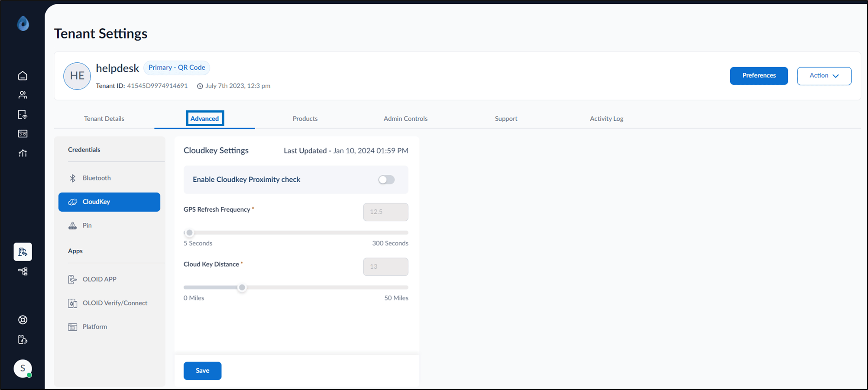Open the Support tab
The height and width of the screenshot is (390, 868).
506,119
